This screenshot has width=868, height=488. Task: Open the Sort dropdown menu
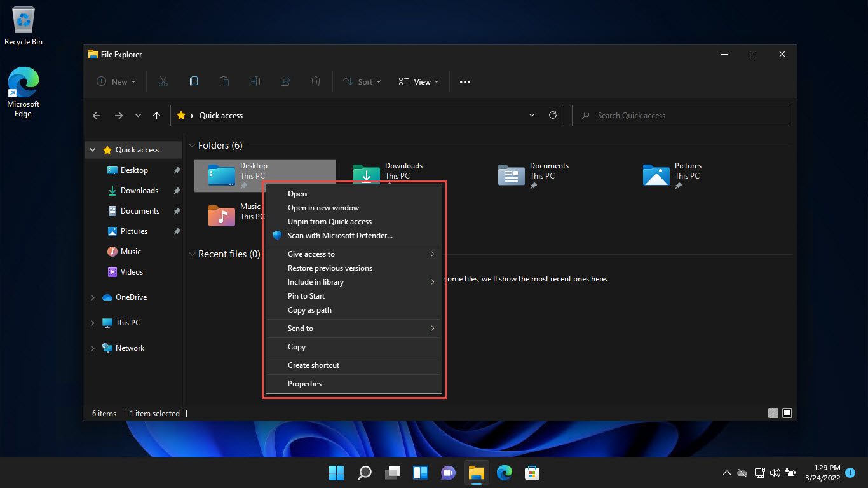(361, 81)
